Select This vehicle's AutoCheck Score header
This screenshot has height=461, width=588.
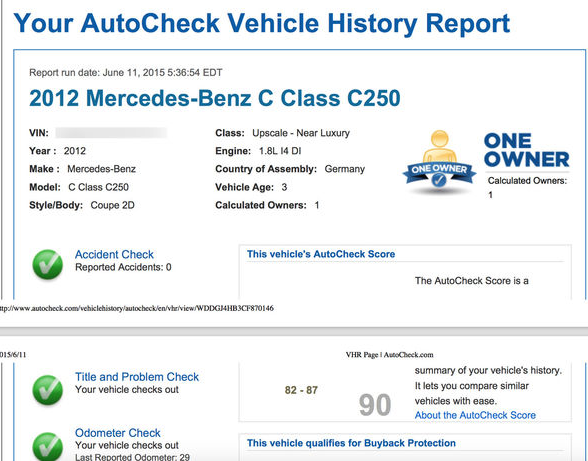pyautogui.click(x=321, y=254)
